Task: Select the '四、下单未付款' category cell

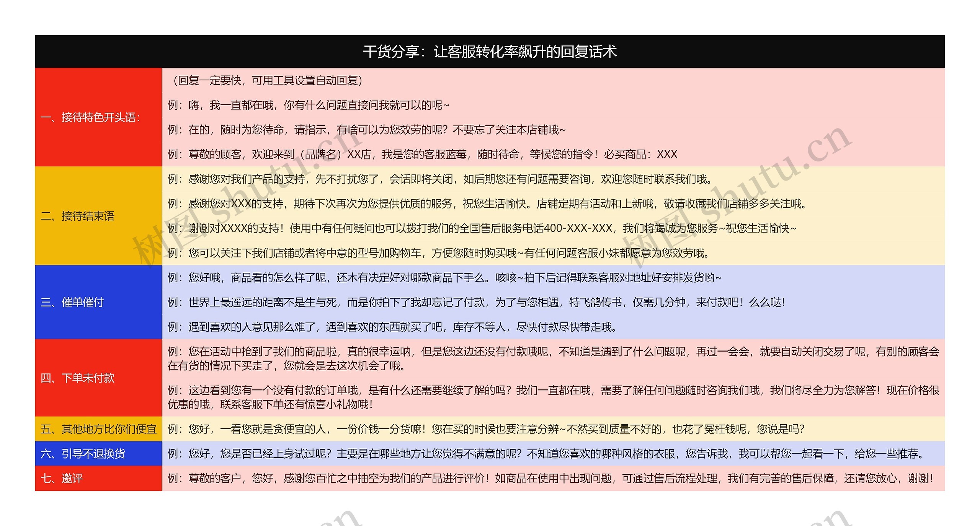Action: [x=98, y=378]
